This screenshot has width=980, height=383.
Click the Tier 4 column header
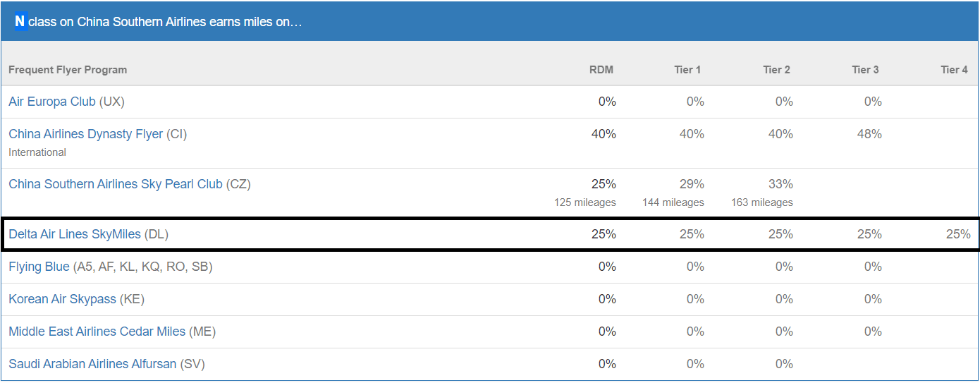coord(954,70)
